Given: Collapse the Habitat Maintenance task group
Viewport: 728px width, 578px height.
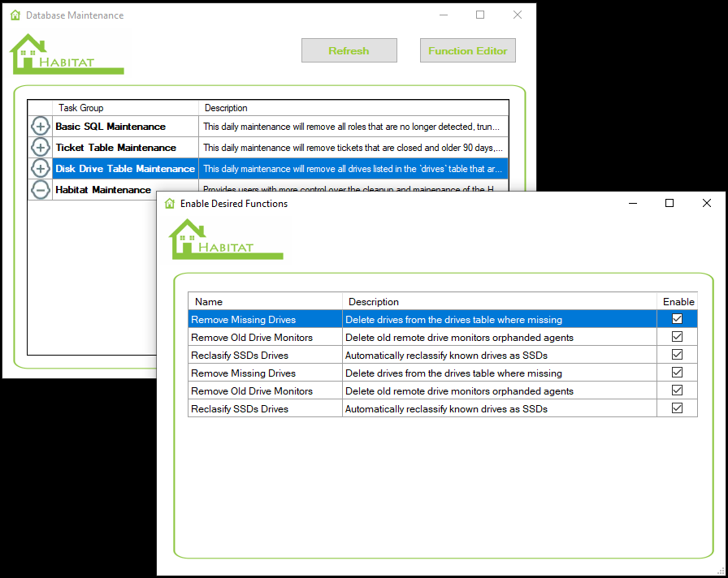Looking at the screenshot, I should click(41, 190).
